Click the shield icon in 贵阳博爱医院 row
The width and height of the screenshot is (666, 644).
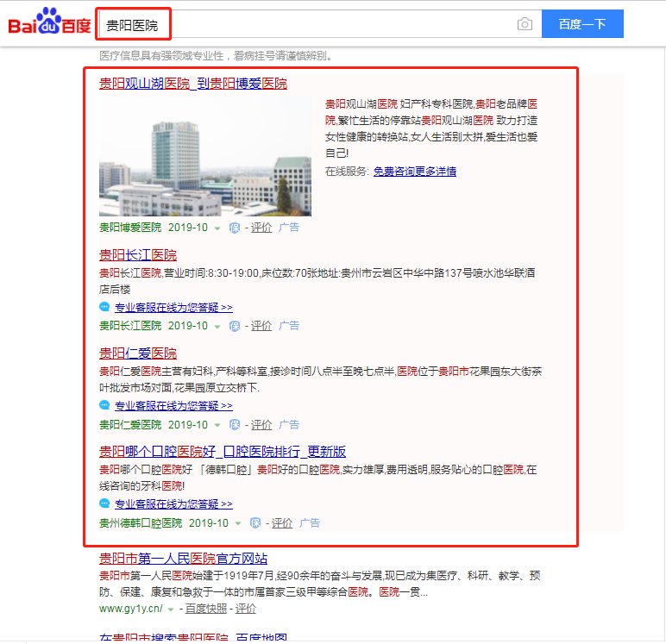234,228
